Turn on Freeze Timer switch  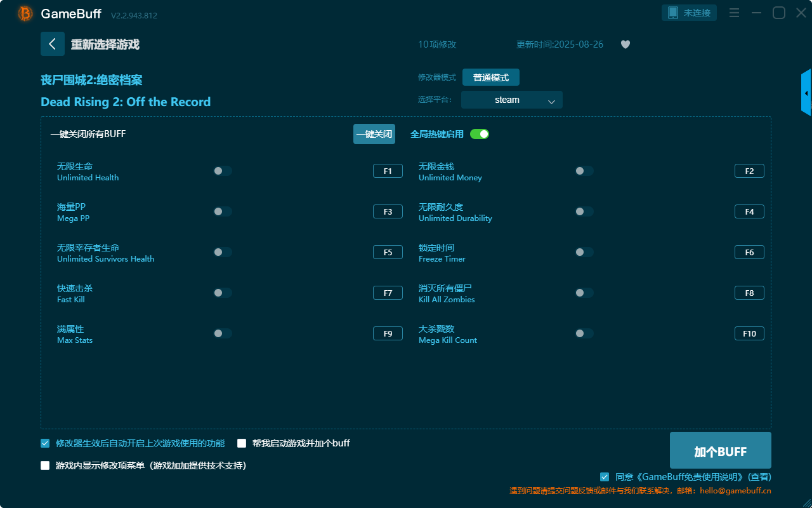point(584,252)
